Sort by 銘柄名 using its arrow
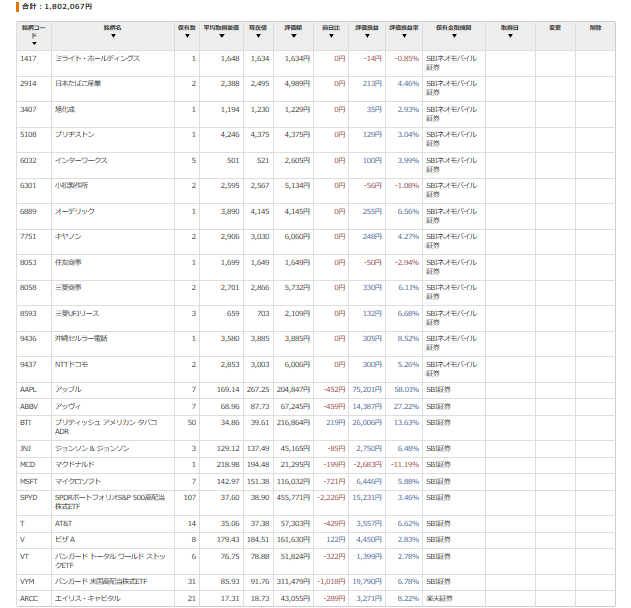 (x=113, y=36)
